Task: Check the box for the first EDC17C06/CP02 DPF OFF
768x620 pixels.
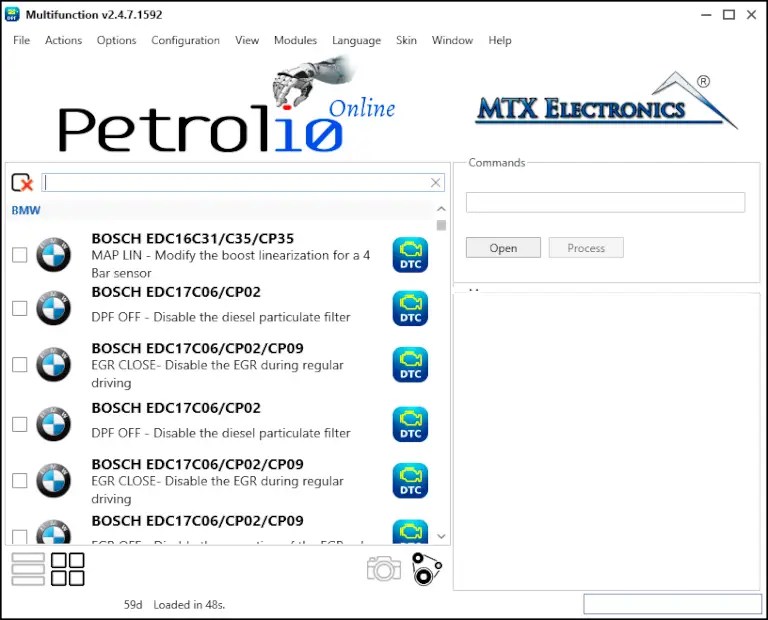Action: tap(20, 309)
